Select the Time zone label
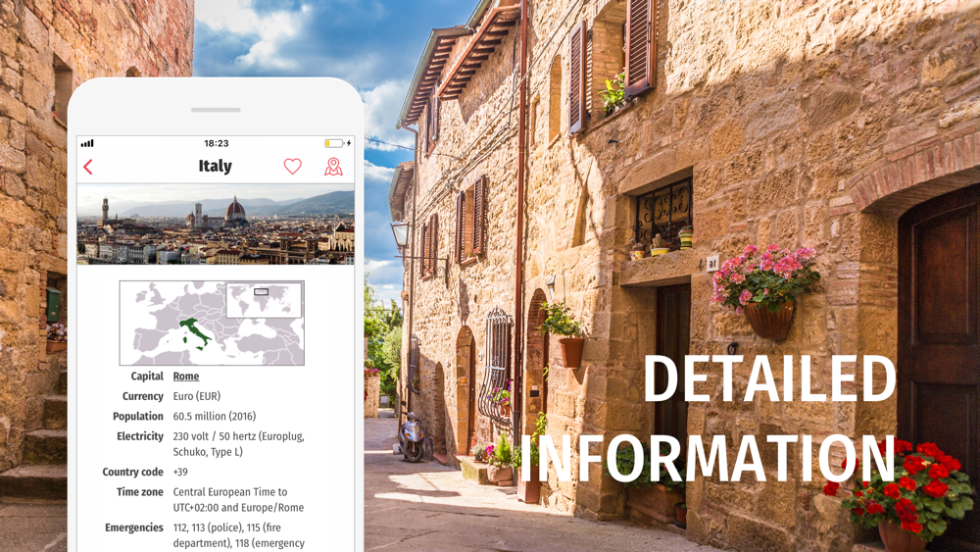 click(x=140, y=492)
